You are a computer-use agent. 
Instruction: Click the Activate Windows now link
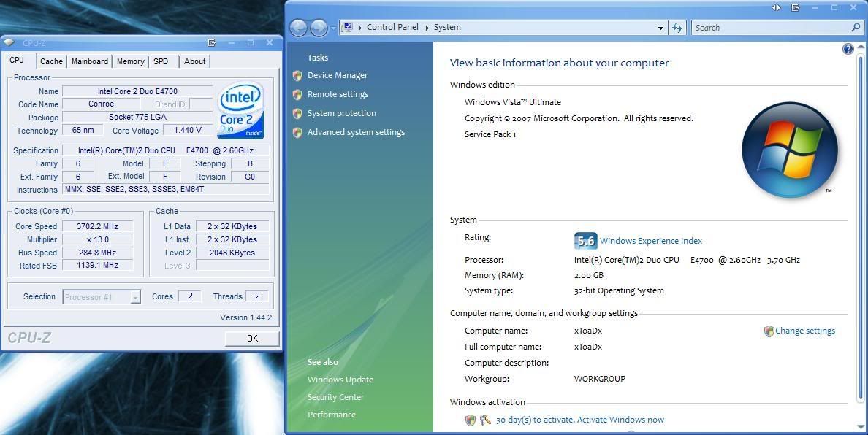point(620,420)
